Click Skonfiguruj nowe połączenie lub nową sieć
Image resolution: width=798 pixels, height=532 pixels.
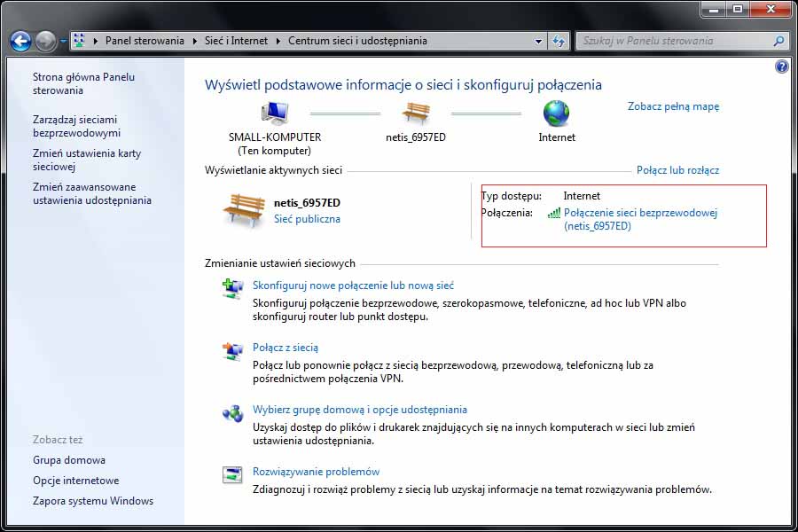point(353,286)
